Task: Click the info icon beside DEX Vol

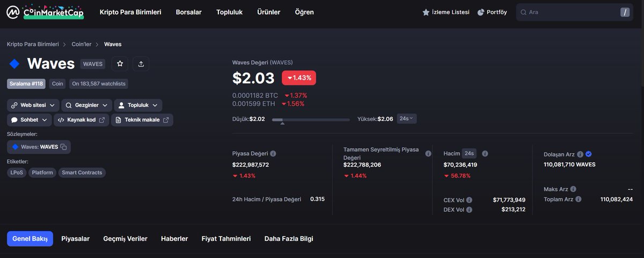Action: (x=470, y=210)
